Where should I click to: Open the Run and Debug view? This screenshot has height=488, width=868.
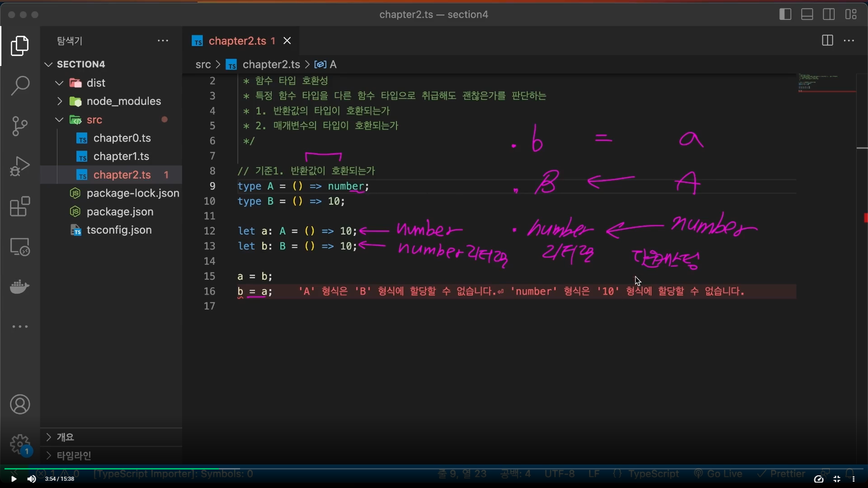20,166
